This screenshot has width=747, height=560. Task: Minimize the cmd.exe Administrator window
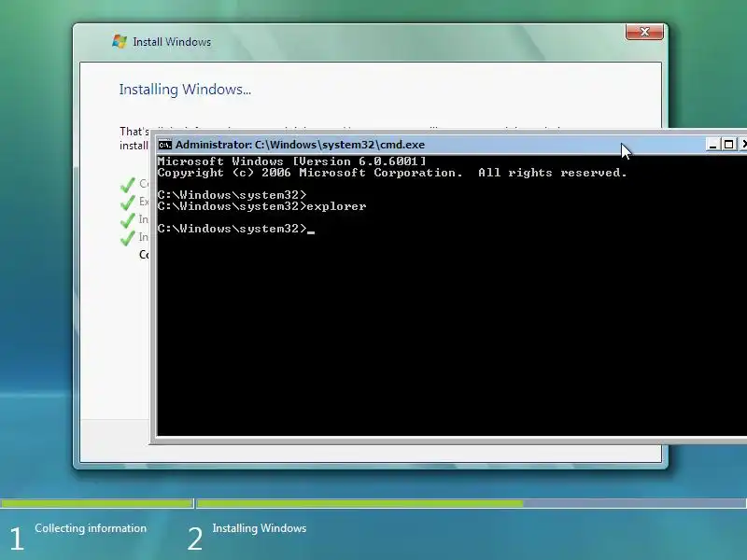pos(712,145)
